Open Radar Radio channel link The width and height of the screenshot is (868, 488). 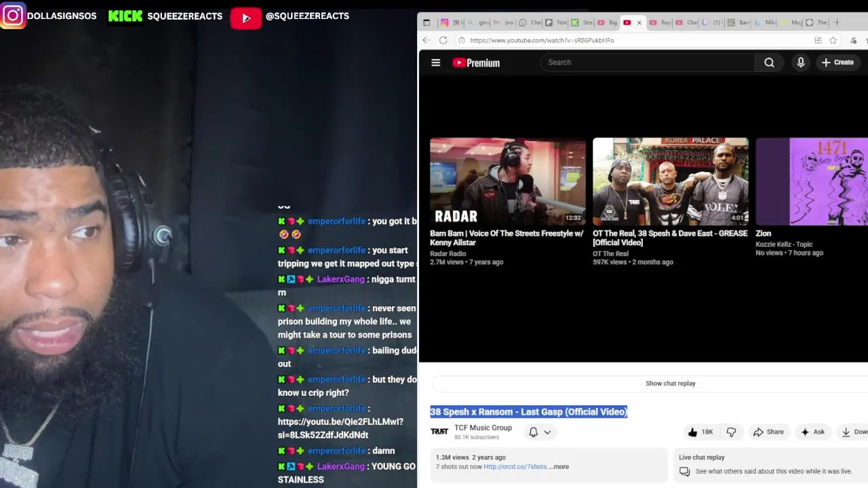448,253
